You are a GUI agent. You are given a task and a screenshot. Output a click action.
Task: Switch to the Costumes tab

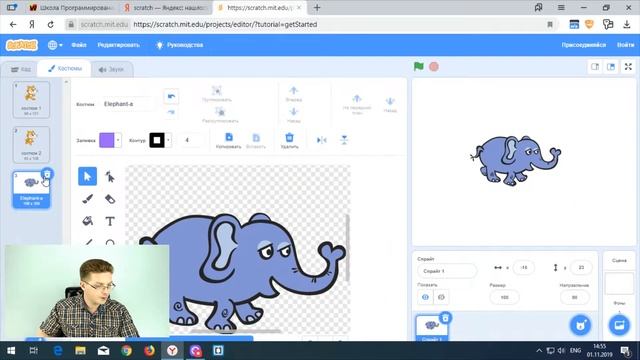click(x=64, y=69)
